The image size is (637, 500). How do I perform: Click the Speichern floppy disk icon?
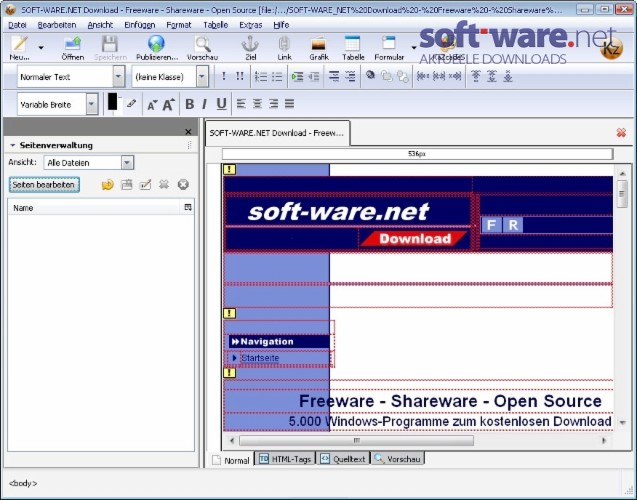[110, 48]
